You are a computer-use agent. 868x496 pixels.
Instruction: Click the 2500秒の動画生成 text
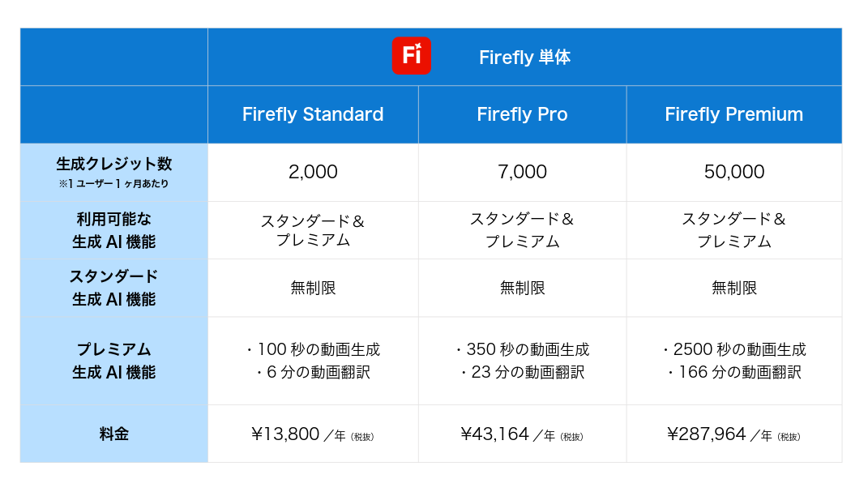(740, 349)
